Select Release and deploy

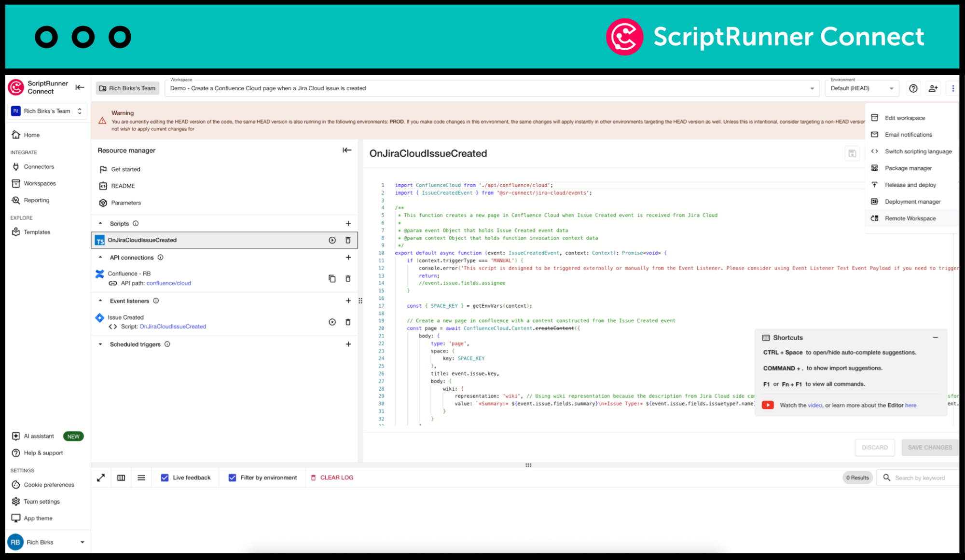(911, 185)
